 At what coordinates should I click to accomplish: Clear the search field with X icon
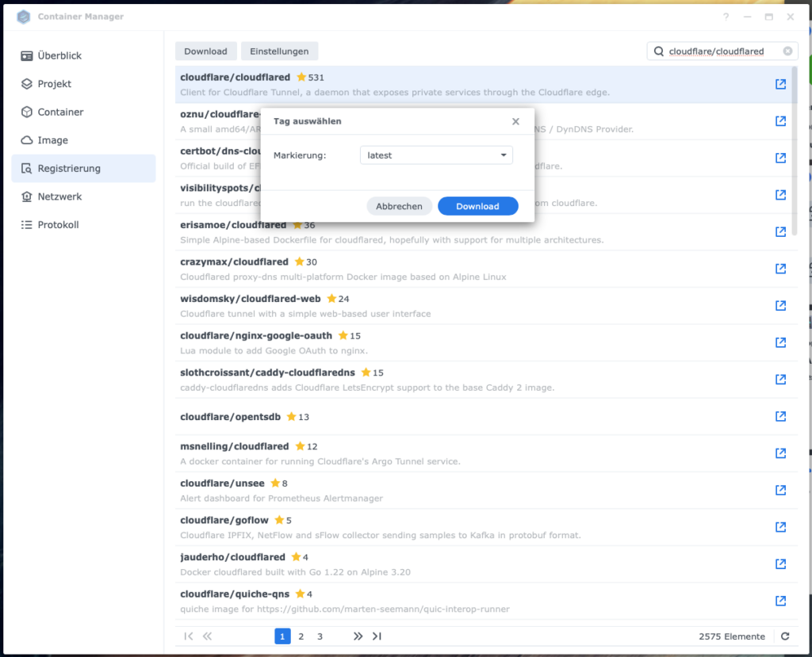click(x=787, y=52)
